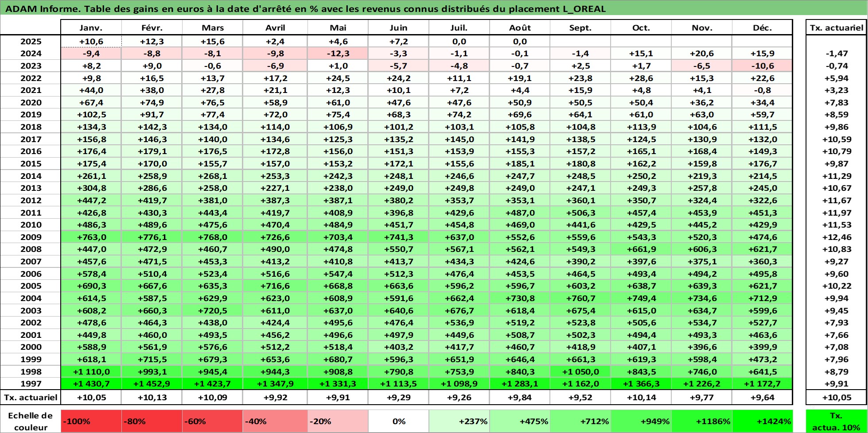Select cell -0,8 in Déc. 2021
The height and width of the screenshot is (433, 868).
[762, 90]
